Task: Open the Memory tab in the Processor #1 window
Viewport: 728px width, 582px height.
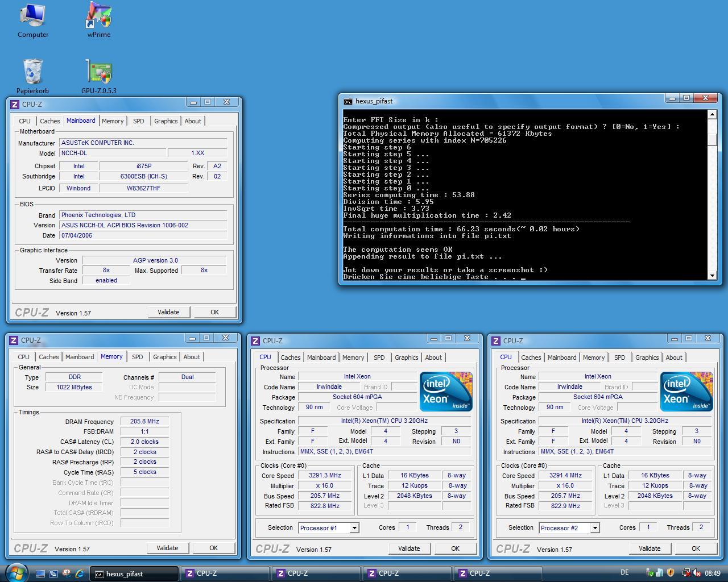Action: pos(353,357)
